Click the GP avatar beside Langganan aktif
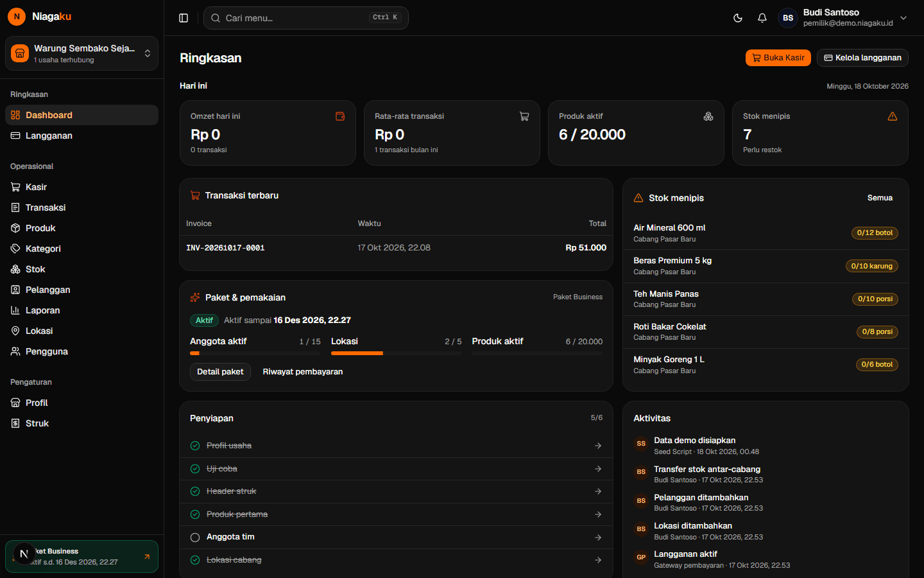 [641, 557]
